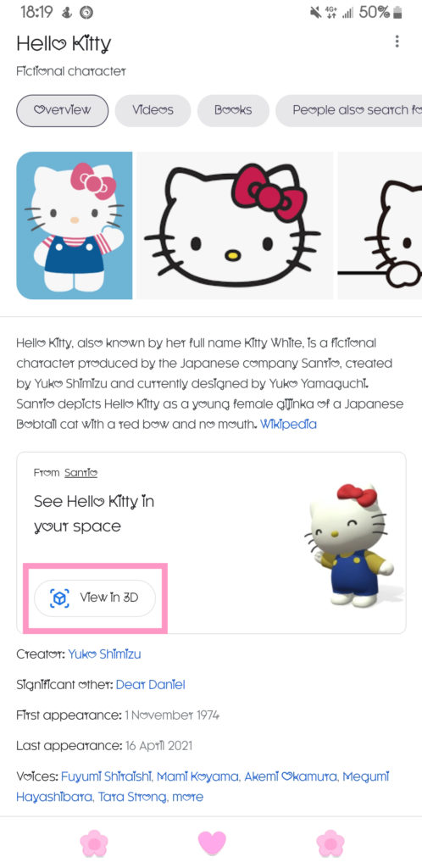
Task: Tap the left pink flower navigation icon
Action: 94,843
